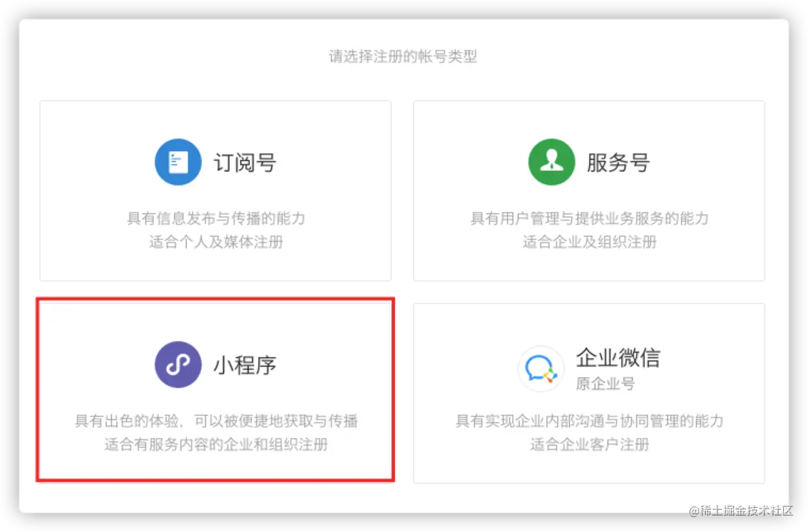Click the green 服务号 person icon
The height and width of the screenshot is (532, 808).
[552, 162]
